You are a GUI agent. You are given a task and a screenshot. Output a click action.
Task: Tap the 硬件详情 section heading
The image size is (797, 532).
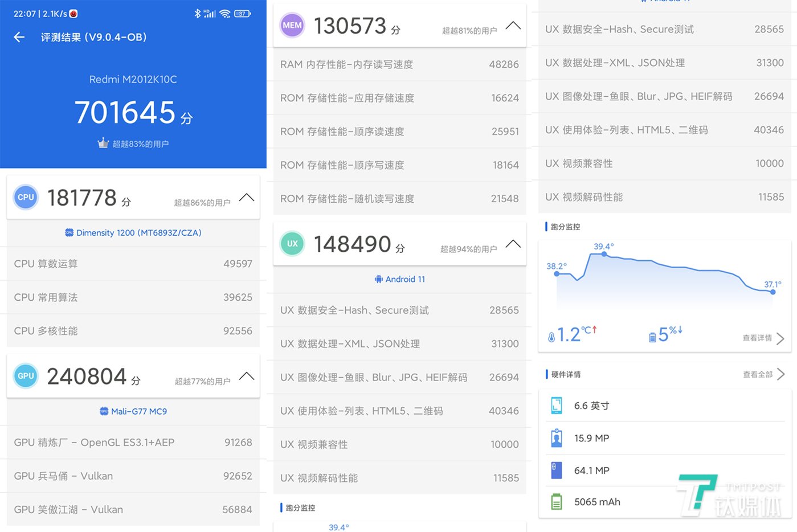566,374
